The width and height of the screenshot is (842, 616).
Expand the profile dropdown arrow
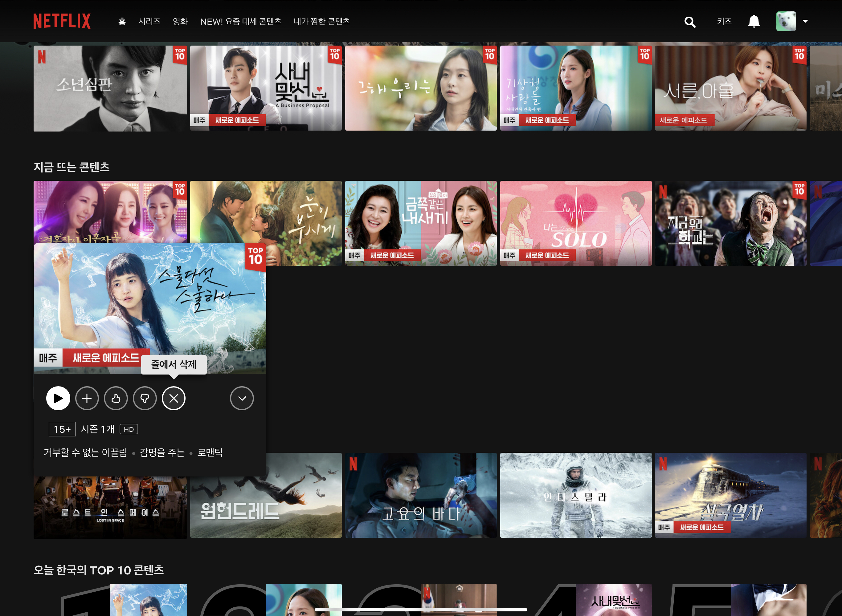[805, 21]
